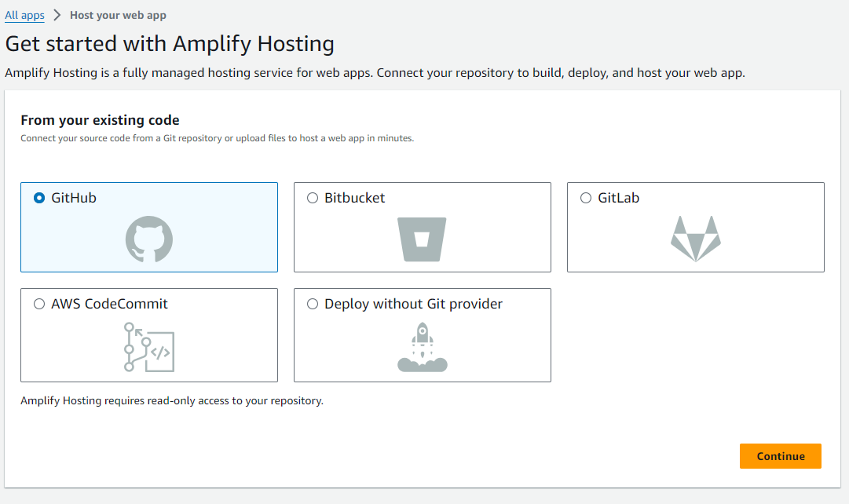The image size is (849, 504).
Task: Select the Bitbucket radio button
Action: click(x=313, y=198)
